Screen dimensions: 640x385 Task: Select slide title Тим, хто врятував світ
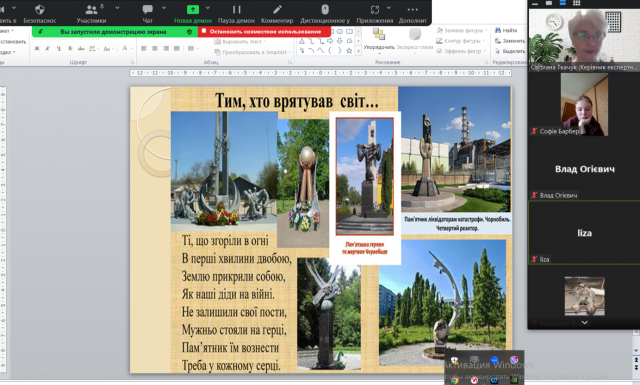pyautogui.click(x=297, y=101)
